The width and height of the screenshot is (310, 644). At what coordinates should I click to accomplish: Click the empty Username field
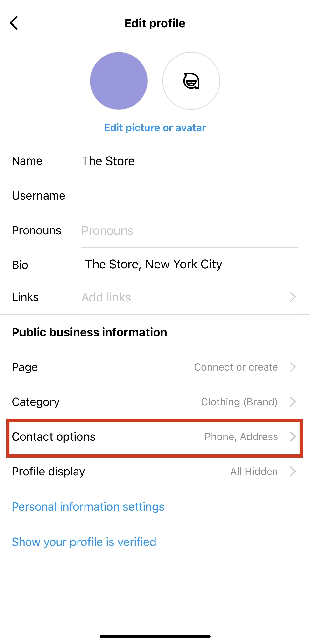175,196
